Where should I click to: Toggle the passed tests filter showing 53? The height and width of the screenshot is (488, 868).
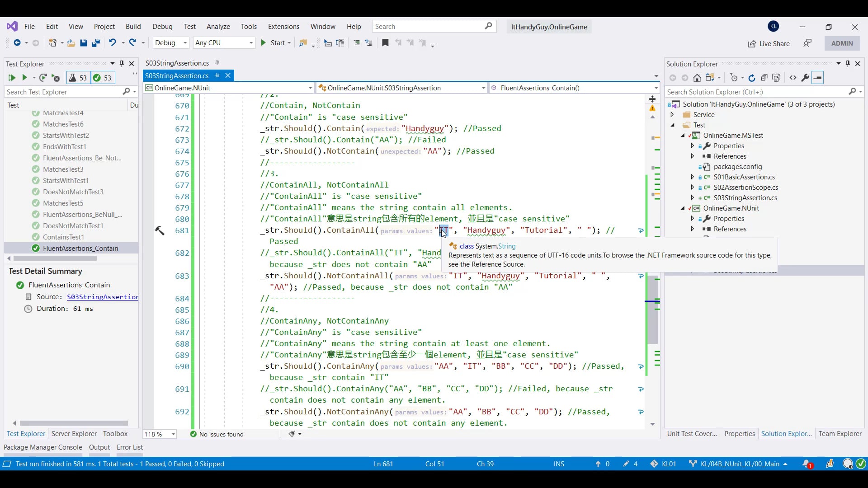click(103, 78)
